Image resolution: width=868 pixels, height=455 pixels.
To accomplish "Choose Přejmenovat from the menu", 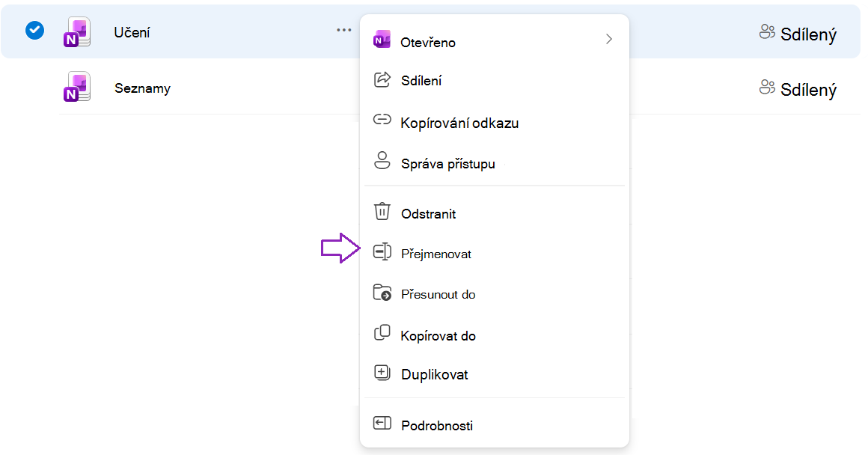I will click(436, 254).
